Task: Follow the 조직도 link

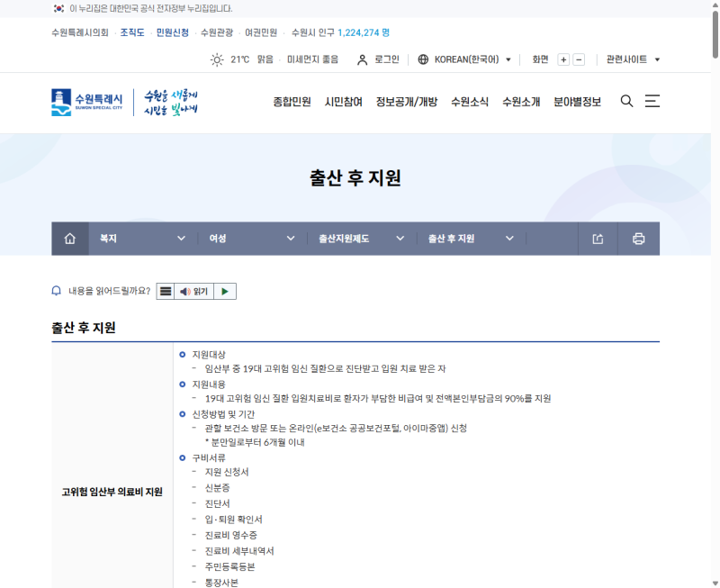Action: [132, 32]
